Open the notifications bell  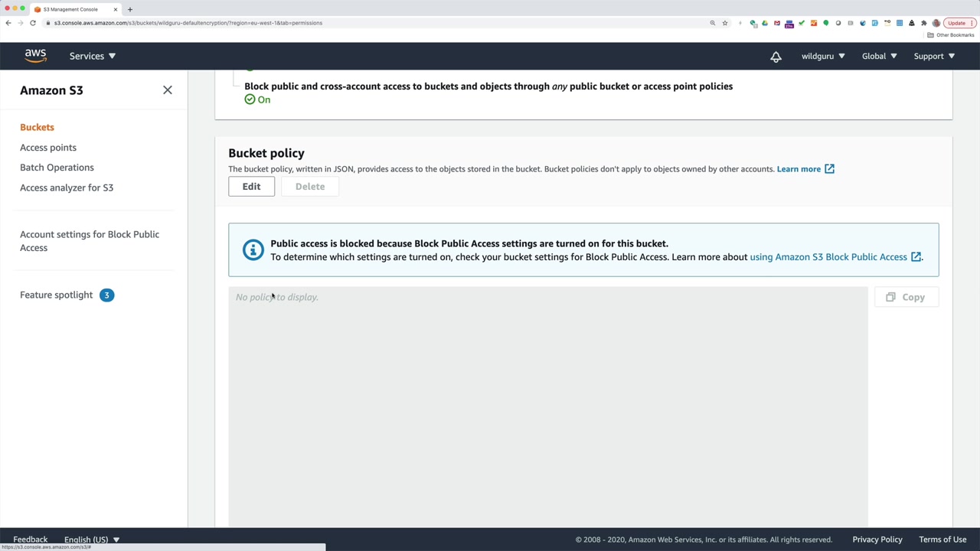pos(776,57)
